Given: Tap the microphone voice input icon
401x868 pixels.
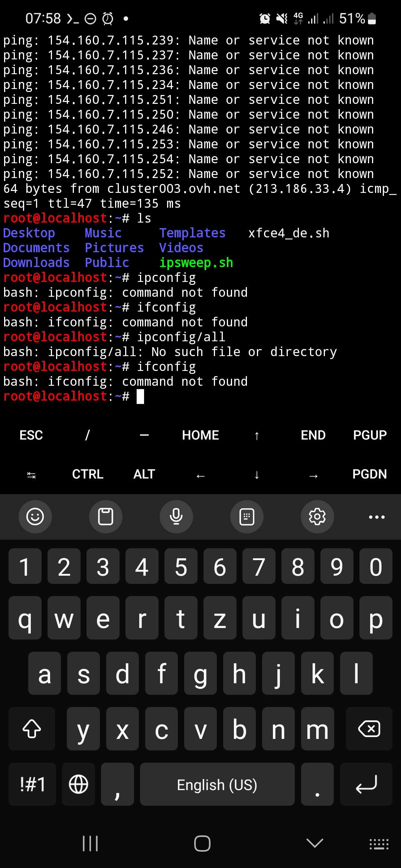Looking at the screenshot, I should pos(176,516).
